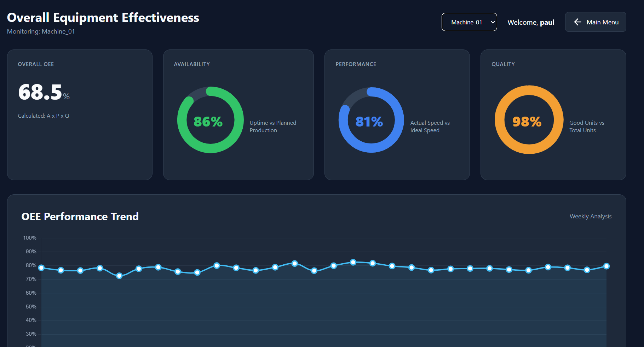This screenshot has height=347, width=644.
Task: Click the OEE Performance Trend heading
Action: pos(80,217)
